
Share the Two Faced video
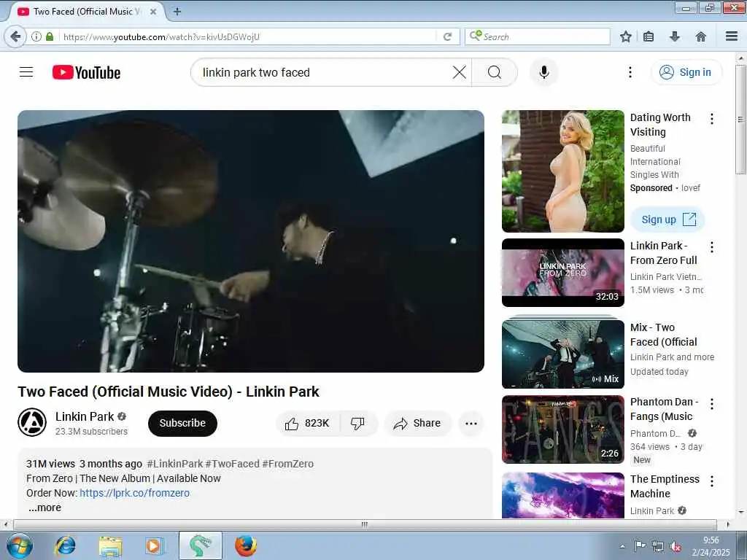coord(417,424)
